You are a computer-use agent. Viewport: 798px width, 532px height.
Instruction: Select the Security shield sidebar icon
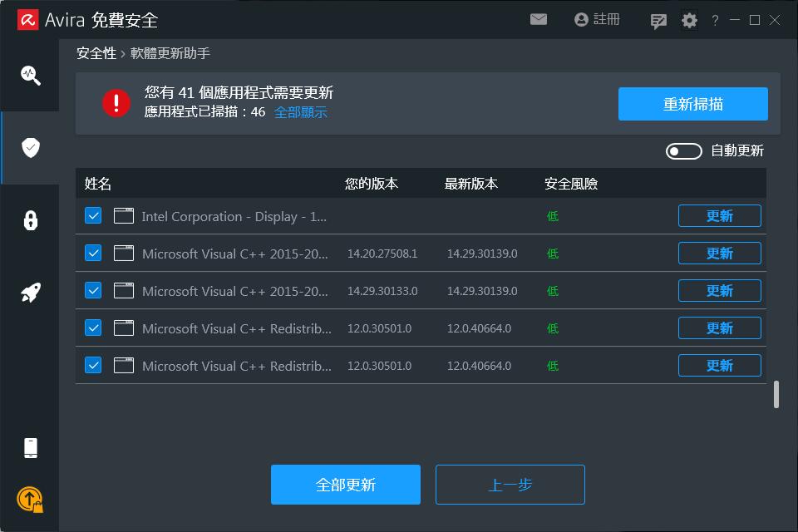click(x=31, y=148)
